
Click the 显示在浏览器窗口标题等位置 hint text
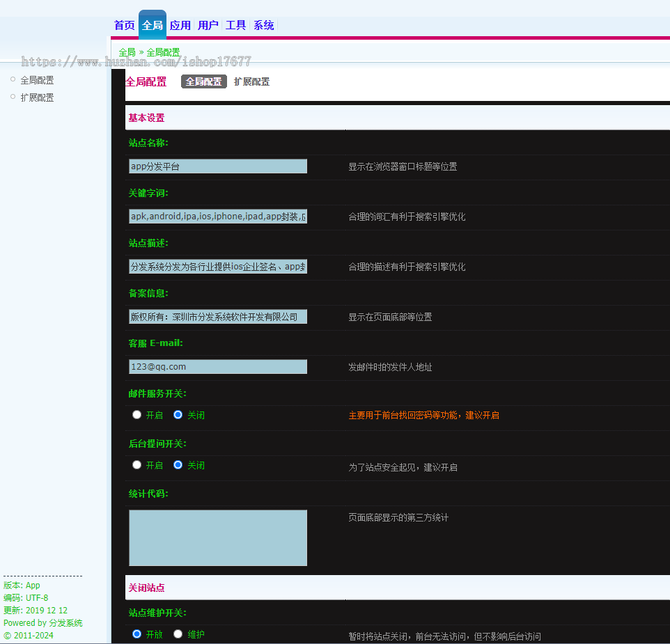point(403,166)
